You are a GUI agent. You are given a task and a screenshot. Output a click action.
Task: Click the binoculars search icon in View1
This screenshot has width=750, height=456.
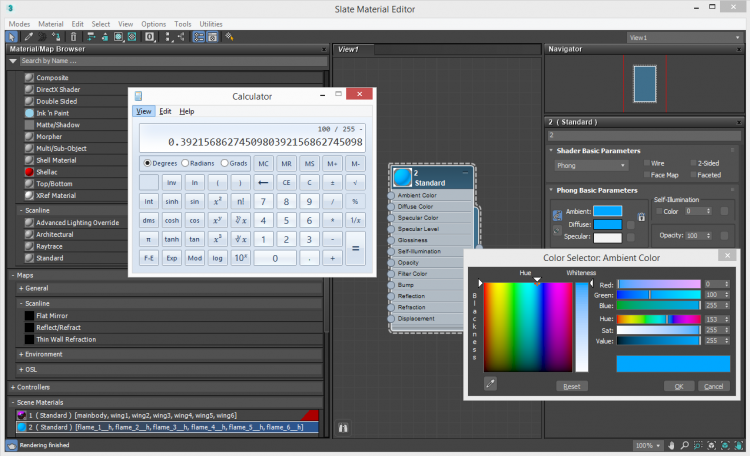pos(343,428)
